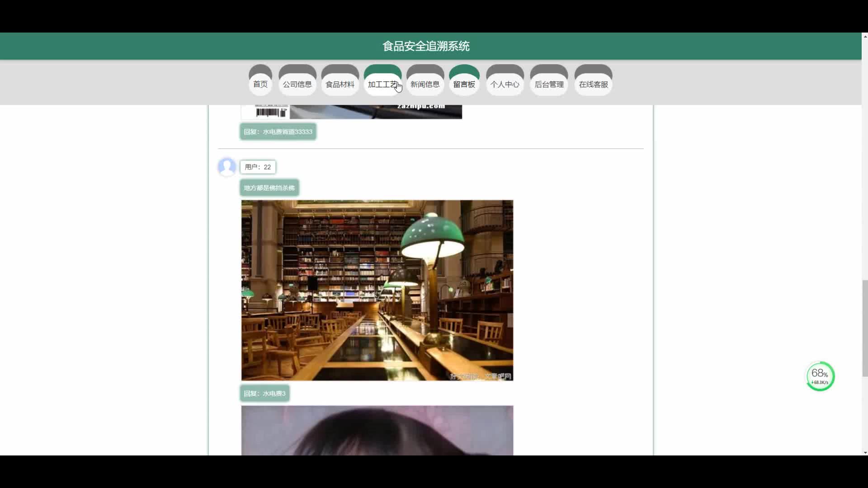This screenshot has height=488, width=868.
Task: Switch to 新闻信息 tab
Action: click(425, 84)
